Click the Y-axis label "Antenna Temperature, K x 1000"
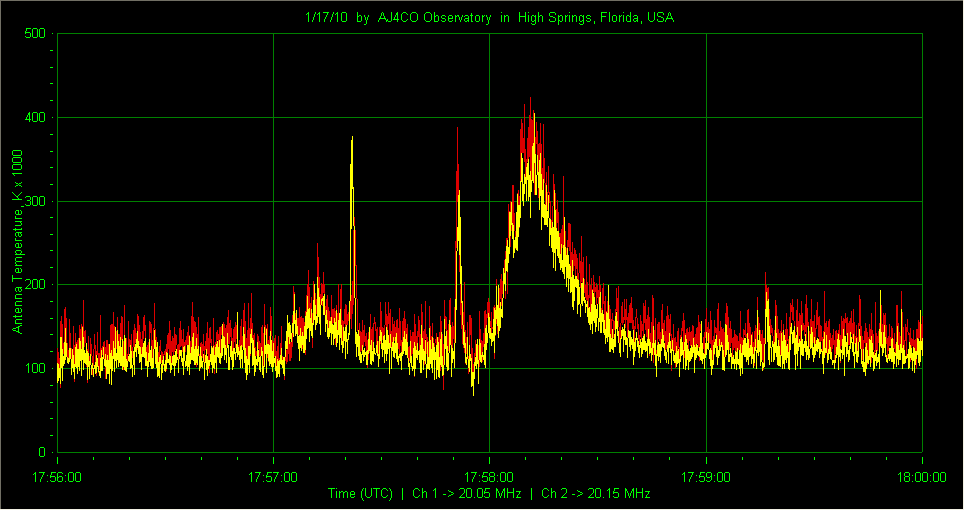Image resolution: width=964 pixels, height=510 pixels. [18, 241]
